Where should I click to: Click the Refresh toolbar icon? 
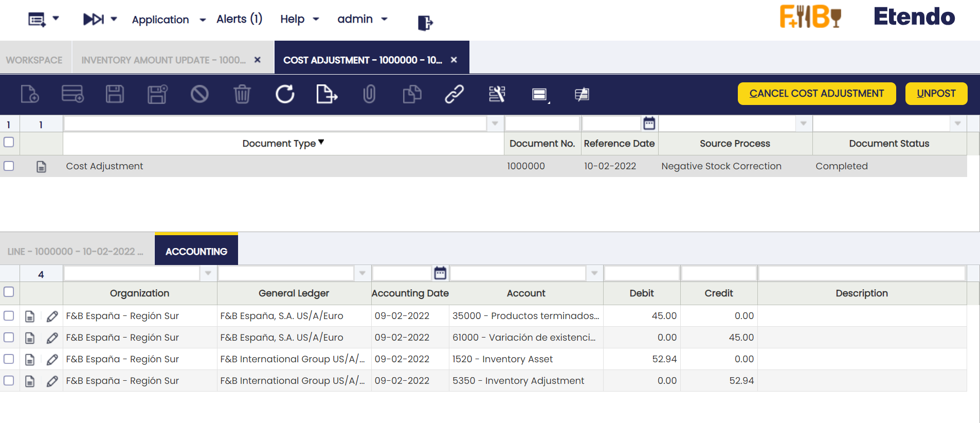coord(285,94)
